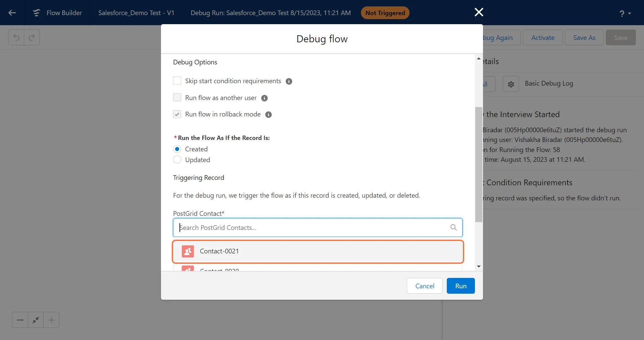Click info icon beside rollback mode
The image size is (644, 340).
click(x=268, y=114)
